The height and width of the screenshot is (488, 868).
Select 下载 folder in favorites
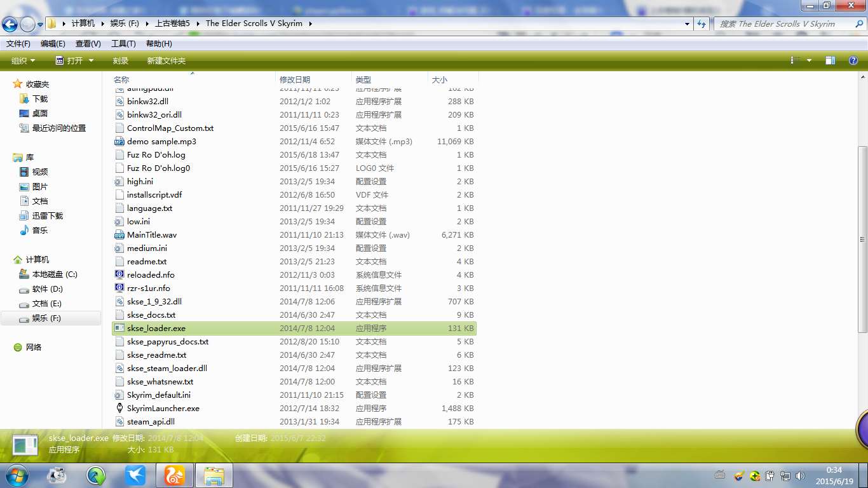pos(40,99)
